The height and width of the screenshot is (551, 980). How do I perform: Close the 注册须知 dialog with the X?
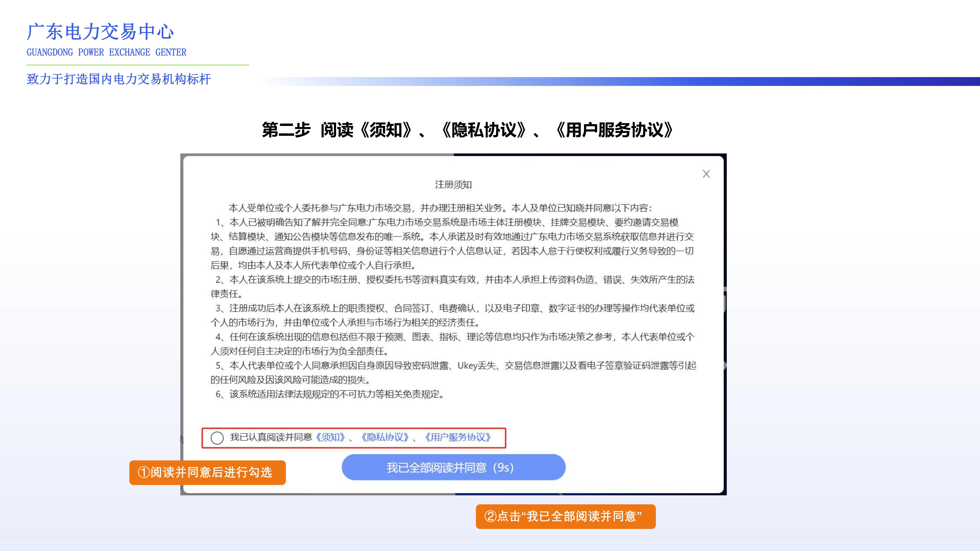[x=706, y=174]
